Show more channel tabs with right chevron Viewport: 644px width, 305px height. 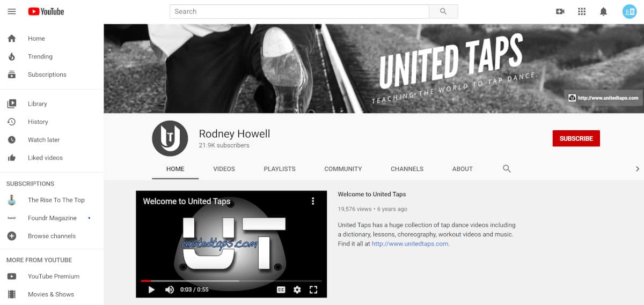(638, 169)
